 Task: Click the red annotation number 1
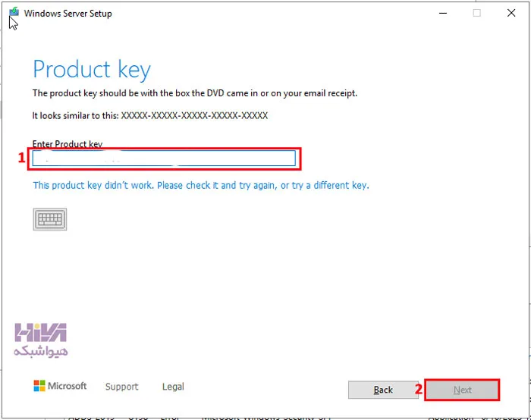click(x=22, y=158)
